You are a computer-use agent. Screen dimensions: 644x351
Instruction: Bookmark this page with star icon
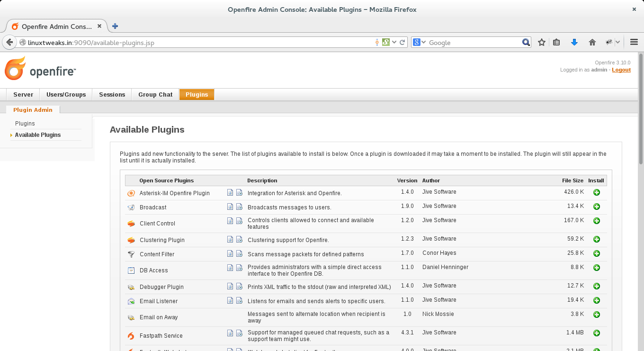(542, 42)
